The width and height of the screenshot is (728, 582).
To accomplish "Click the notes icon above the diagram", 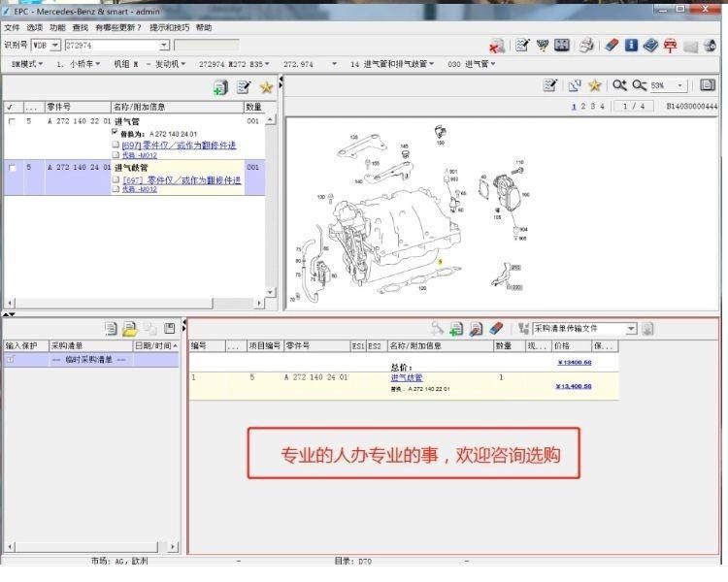I will click(549, 85).
